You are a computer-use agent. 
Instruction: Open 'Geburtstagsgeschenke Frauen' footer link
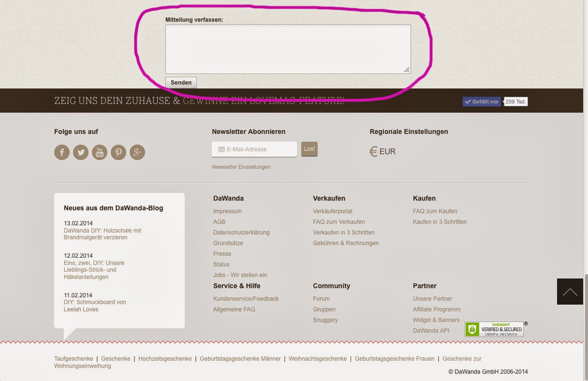click(395, 359)
